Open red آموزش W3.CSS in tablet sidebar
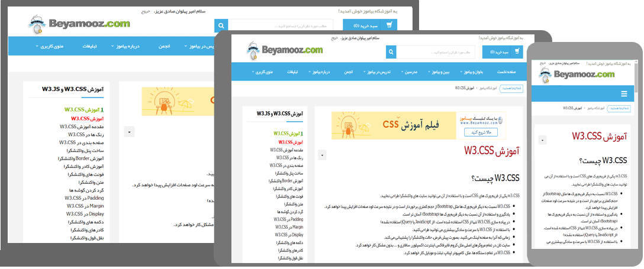This screenshot has height=269, width=644. (x=291, y=142)
